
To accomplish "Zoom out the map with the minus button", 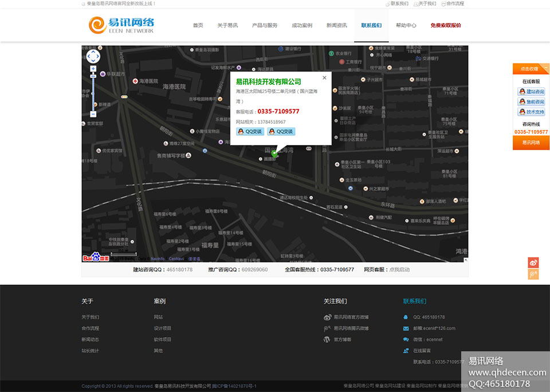I will 93,114.
